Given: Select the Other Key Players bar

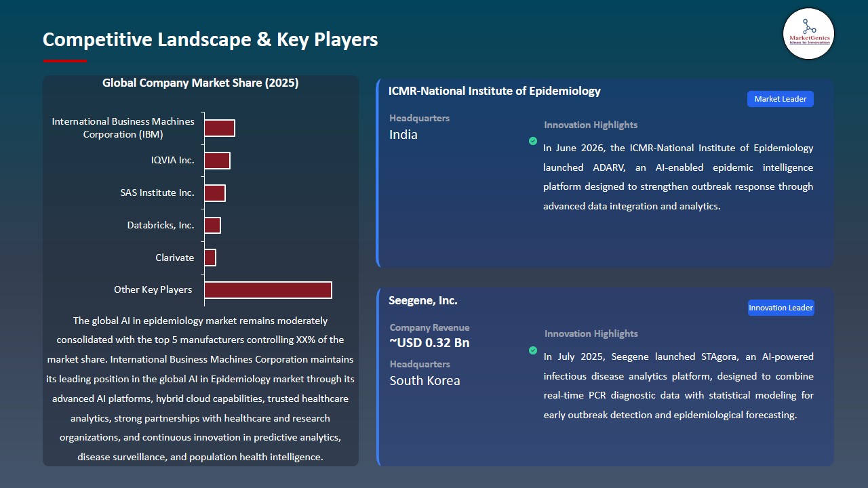Looking at the screenshot, I should pos(268,289).
